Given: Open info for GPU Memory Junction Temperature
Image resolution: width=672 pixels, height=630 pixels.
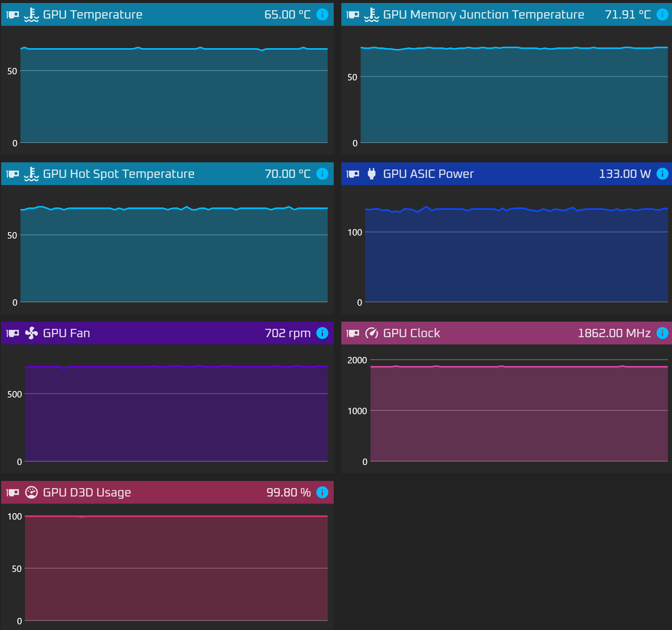Looking at the screenshot, I should click(662, 14).
